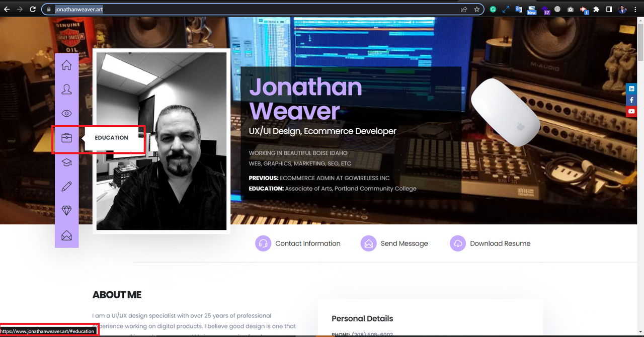Click the pencil icon in the sidebar
The image size is (644, 337).
tap(66, 186)
